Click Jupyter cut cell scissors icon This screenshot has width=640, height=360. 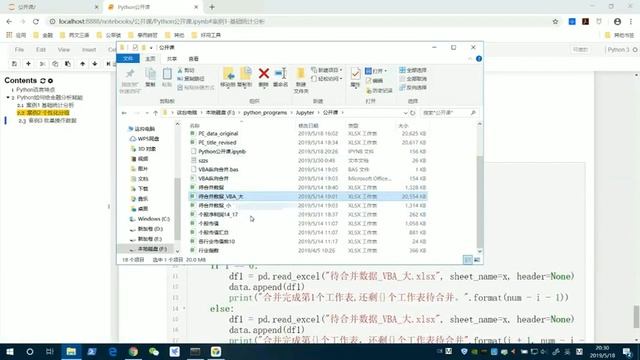click(42, 64)
